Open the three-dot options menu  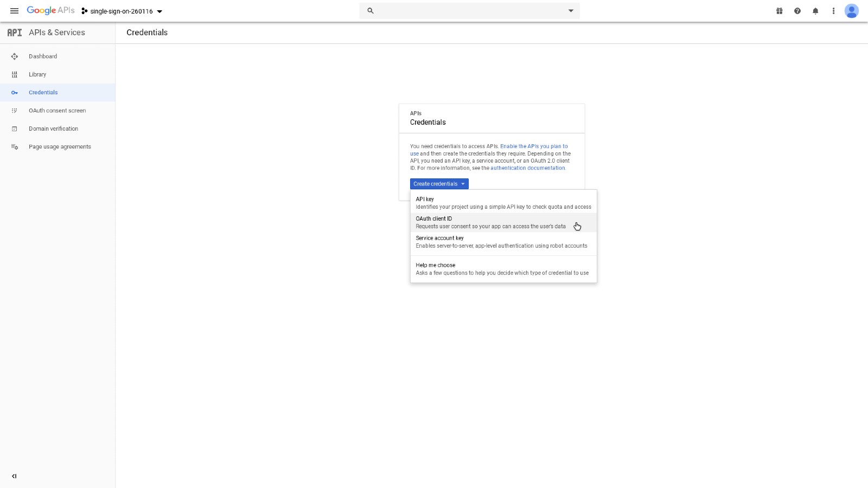(834, 11)
